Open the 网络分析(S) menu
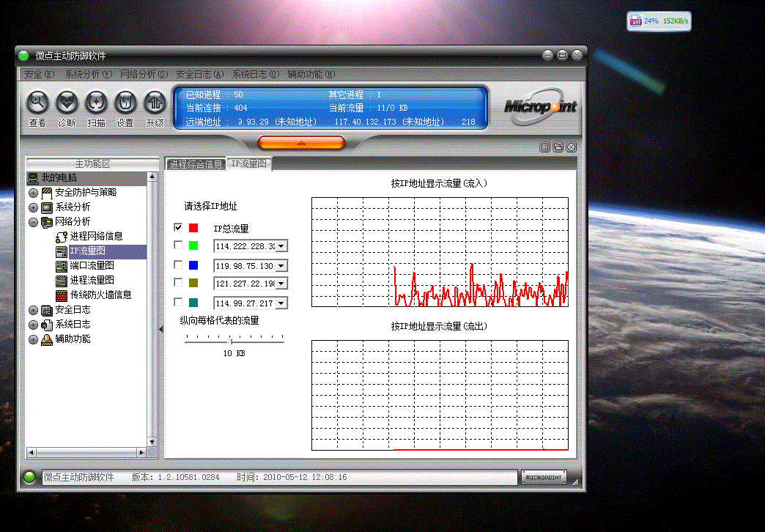 click(x=144, y=74)
